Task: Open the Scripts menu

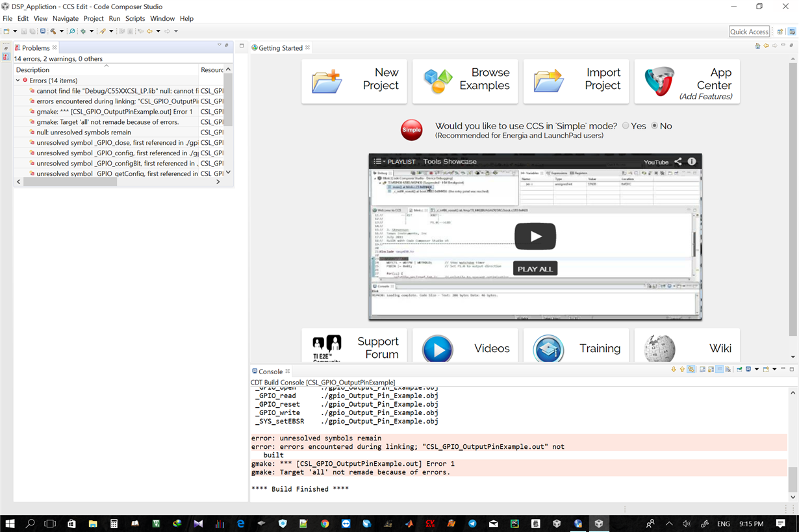Action: point(135,18)
